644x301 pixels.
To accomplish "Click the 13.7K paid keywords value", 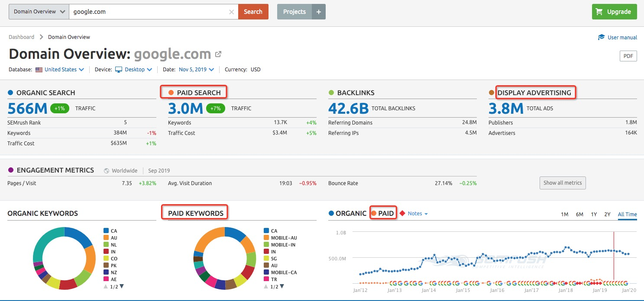I will 280,123.
